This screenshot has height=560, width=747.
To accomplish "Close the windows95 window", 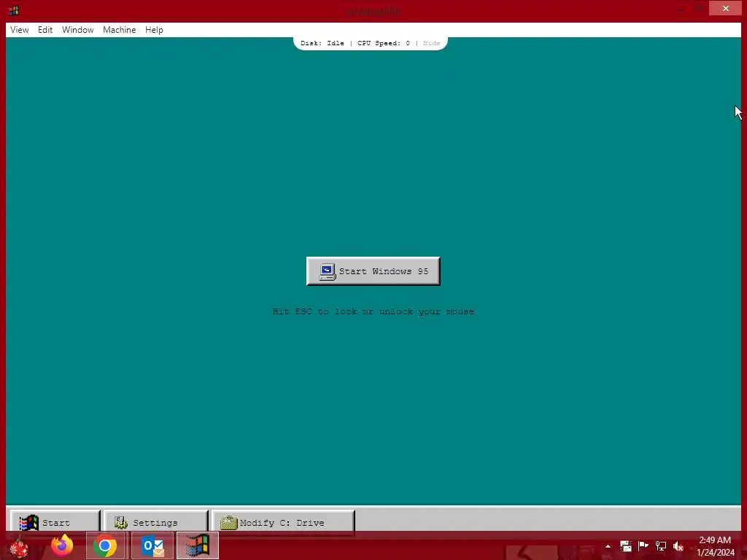I will (x=725, y=8).
